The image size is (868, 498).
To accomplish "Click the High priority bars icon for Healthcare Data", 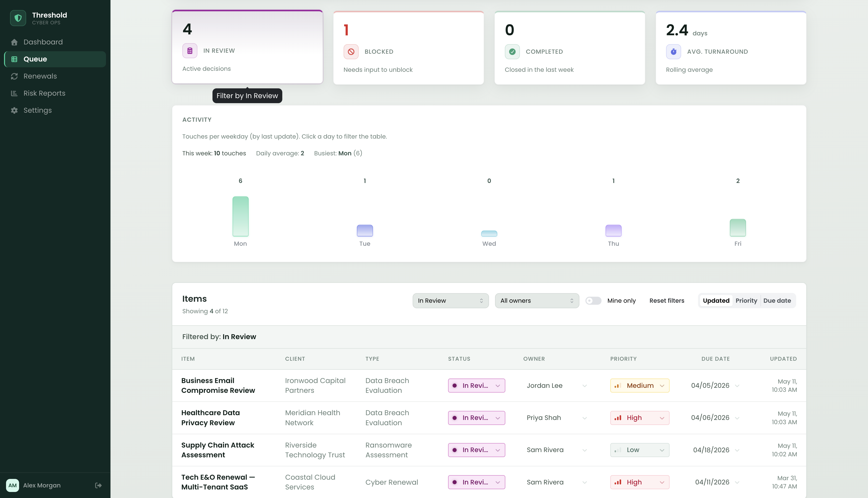I will tap(618, 418).
